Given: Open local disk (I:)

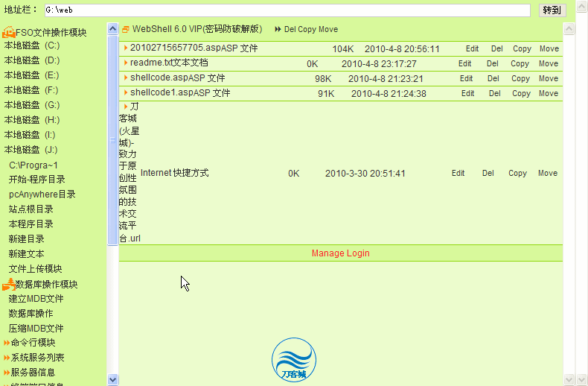Looking at the screenshot, I should [30, 135].
